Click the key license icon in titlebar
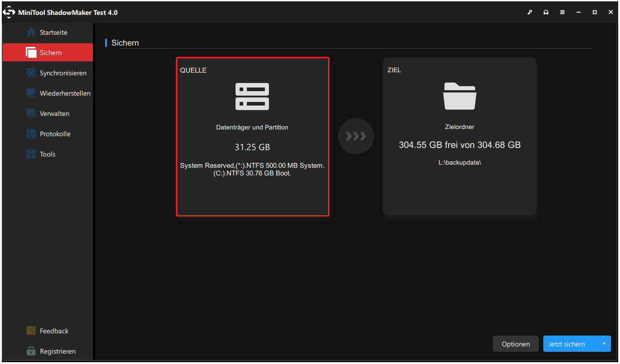 (530, 12)
